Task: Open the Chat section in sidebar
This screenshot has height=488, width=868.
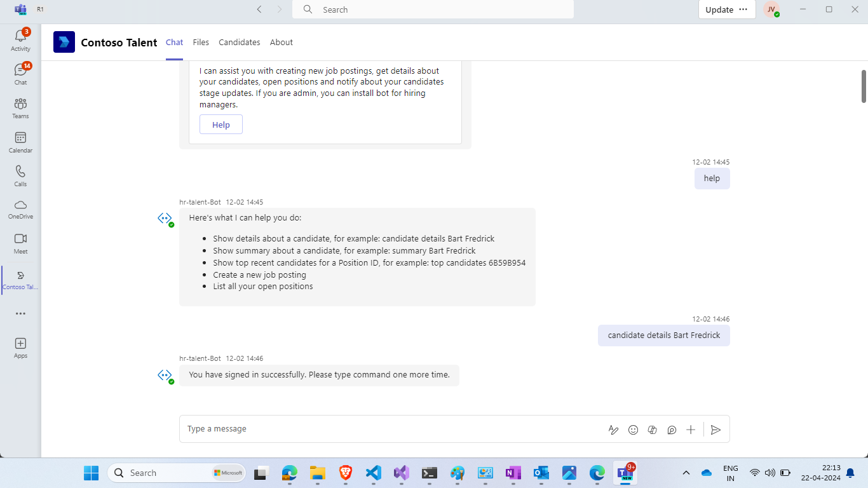Action: [x=20, y=74]
